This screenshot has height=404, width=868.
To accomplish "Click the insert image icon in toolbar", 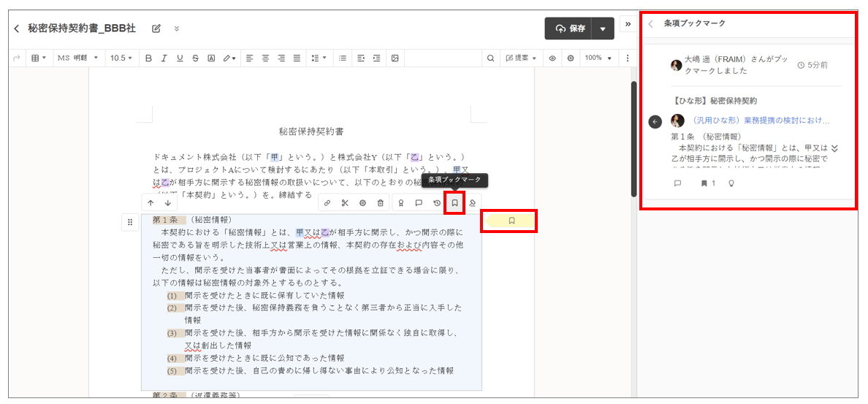I will [x=395, y=58].
